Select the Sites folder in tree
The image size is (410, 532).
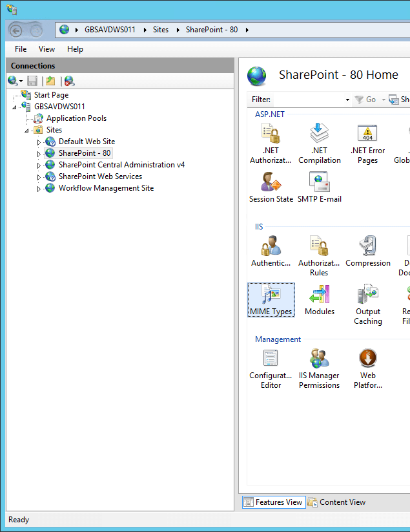54,130
